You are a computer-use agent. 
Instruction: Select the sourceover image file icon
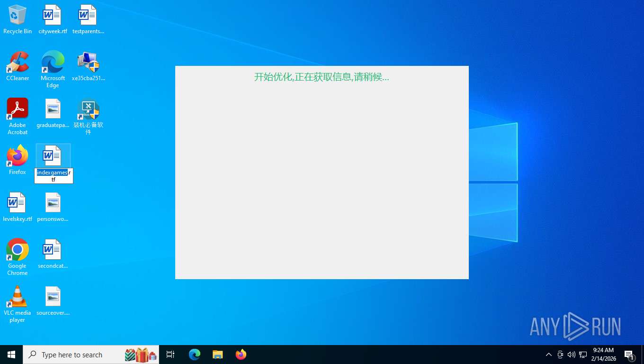(x=53, y=301)
